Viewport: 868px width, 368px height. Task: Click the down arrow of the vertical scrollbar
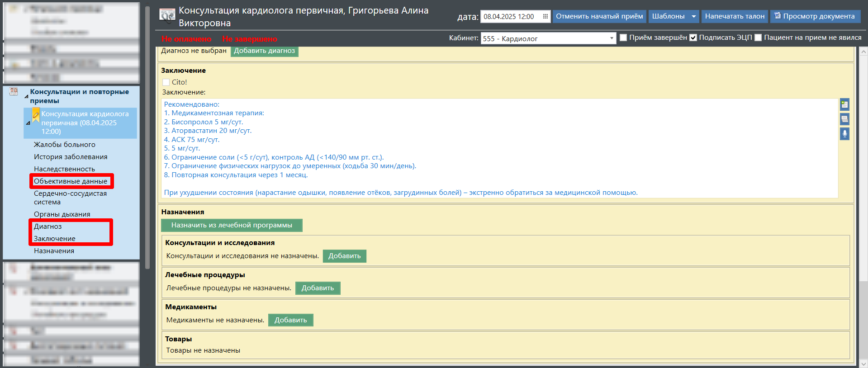[863, 363]
